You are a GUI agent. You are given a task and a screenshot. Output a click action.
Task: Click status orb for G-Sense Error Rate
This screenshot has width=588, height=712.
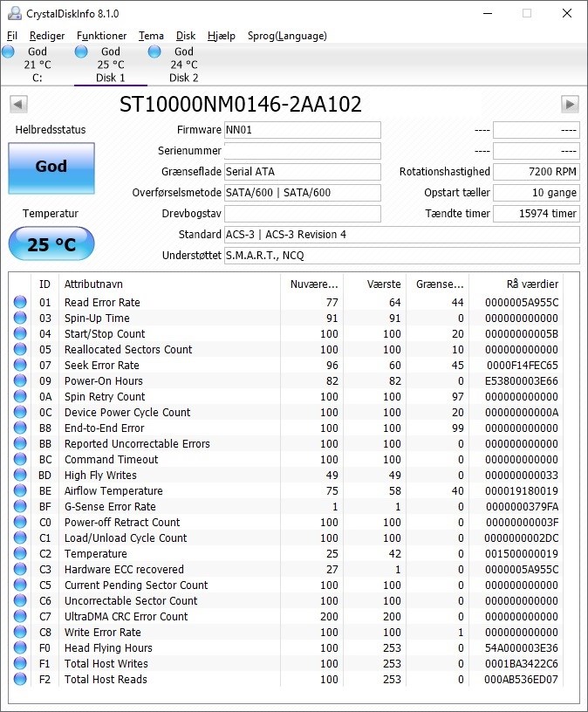pos(20,506)
